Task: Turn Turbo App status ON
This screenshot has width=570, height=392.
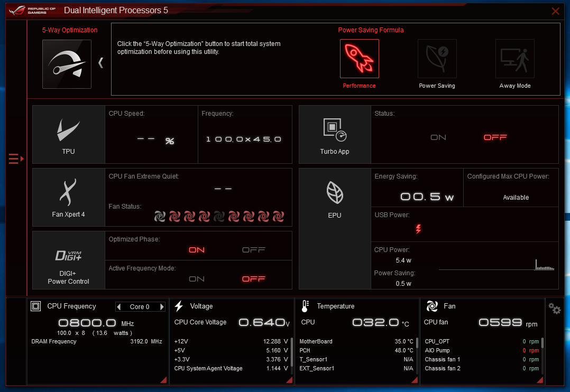Action: pos(438,137)
